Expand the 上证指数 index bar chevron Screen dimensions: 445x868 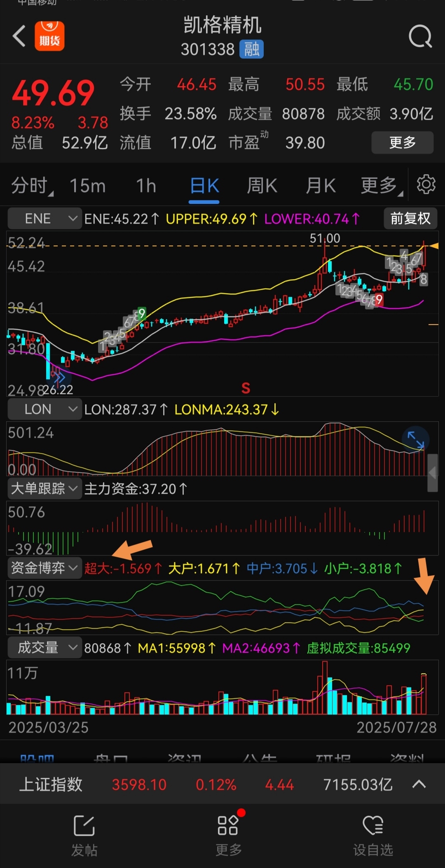(x=419, y=784)
